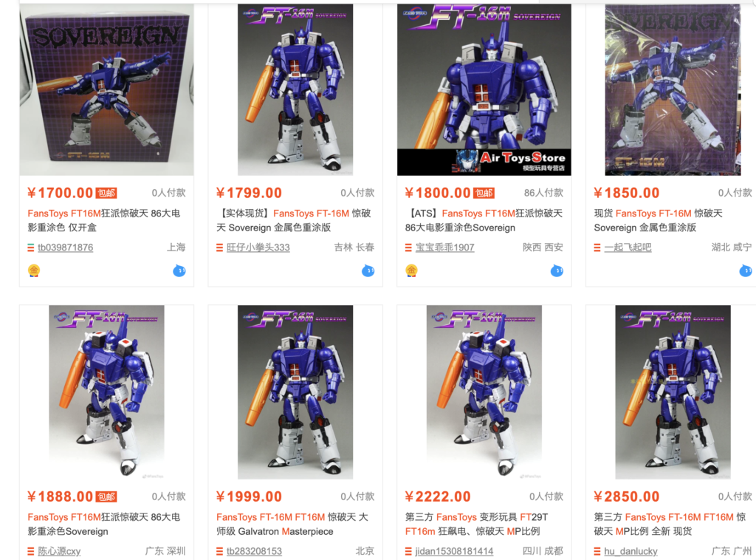This screenshot has height=560, width=756.
Task: Open seller link jidan15308181414
Action: pyautogui.click(x=454, y=551)
